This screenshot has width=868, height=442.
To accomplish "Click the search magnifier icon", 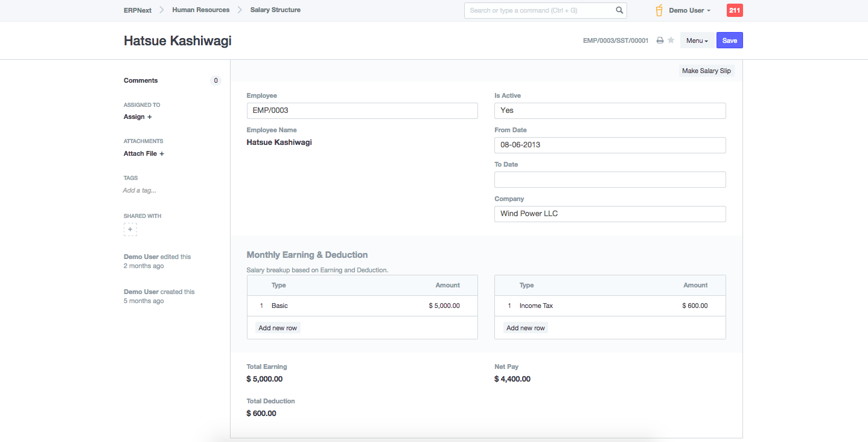I will point(619,10).
